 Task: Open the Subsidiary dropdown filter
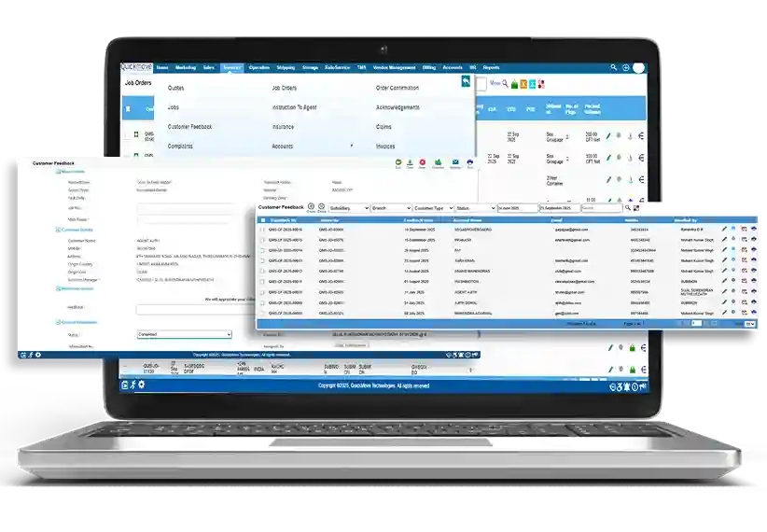(x=349, y=207)
